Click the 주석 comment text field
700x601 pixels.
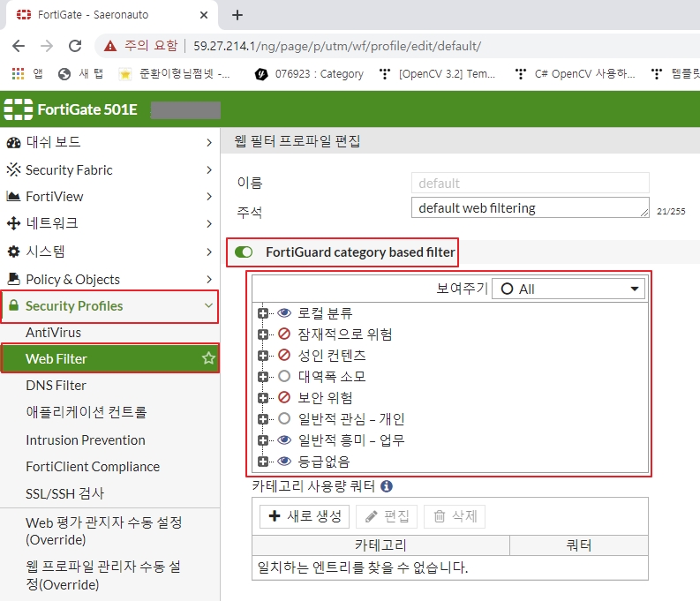pos(531,208)
